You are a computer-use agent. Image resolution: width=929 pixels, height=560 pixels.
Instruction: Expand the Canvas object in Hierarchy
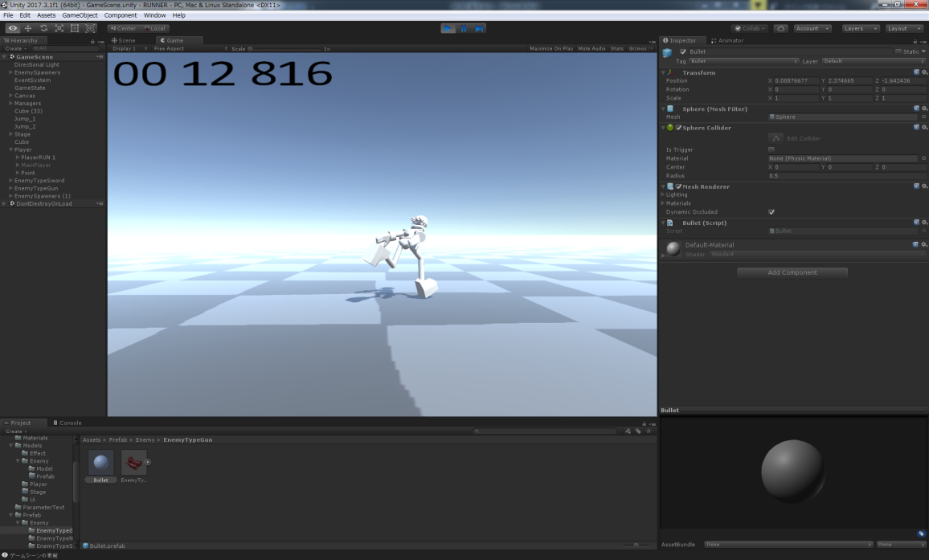click(x=10, y=96)
